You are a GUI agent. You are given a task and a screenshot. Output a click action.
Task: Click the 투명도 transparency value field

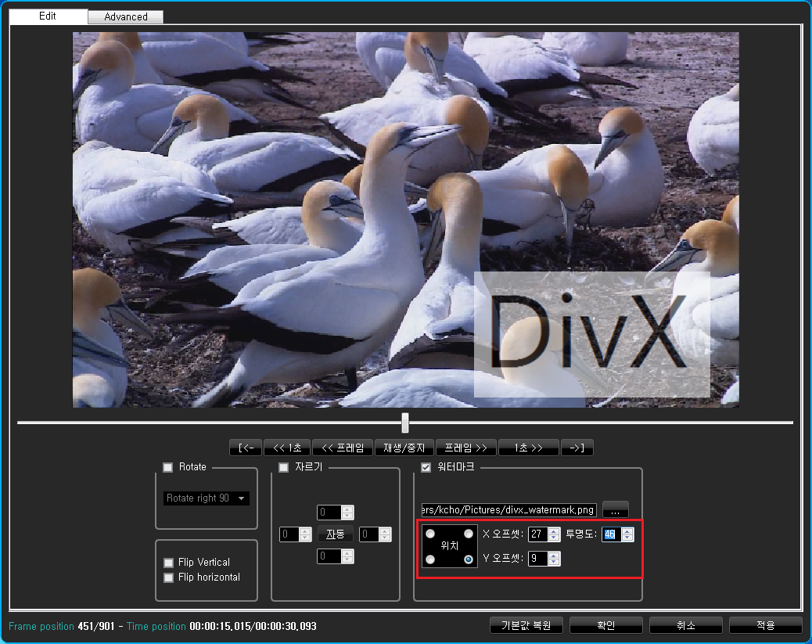coord(611,534)
